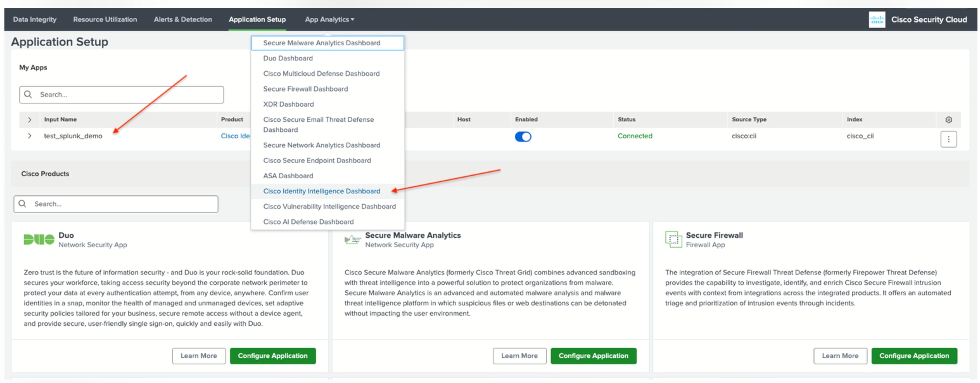
Task: Click the Duo logo icon
Action: click(39, 239)
